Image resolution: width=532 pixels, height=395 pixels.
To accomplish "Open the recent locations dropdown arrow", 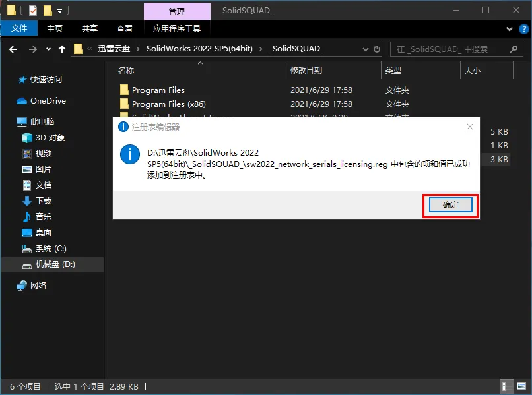I will pyautogui.click(x=49, y=49).
